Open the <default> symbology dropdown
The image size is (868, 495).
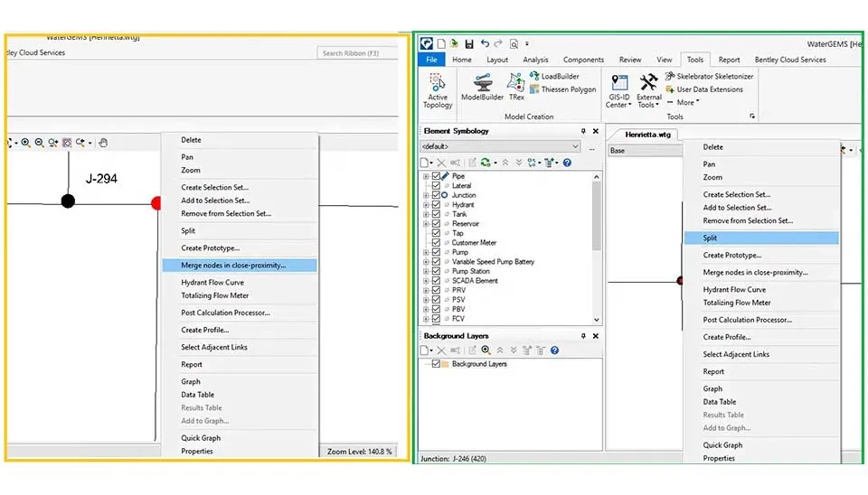coord(501,146)
